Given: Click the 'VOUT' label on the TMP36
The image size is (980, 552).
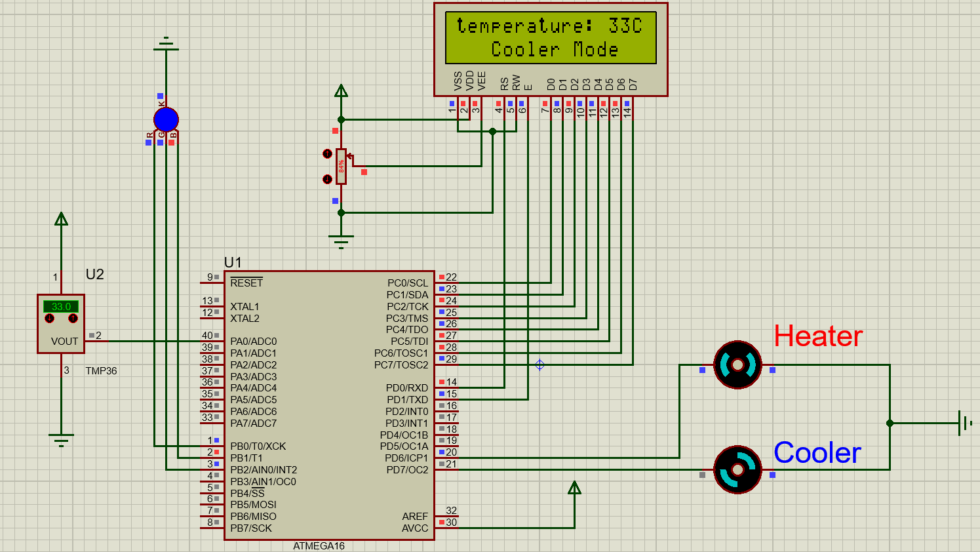Looking at the screenshot, I should [64, 342].
